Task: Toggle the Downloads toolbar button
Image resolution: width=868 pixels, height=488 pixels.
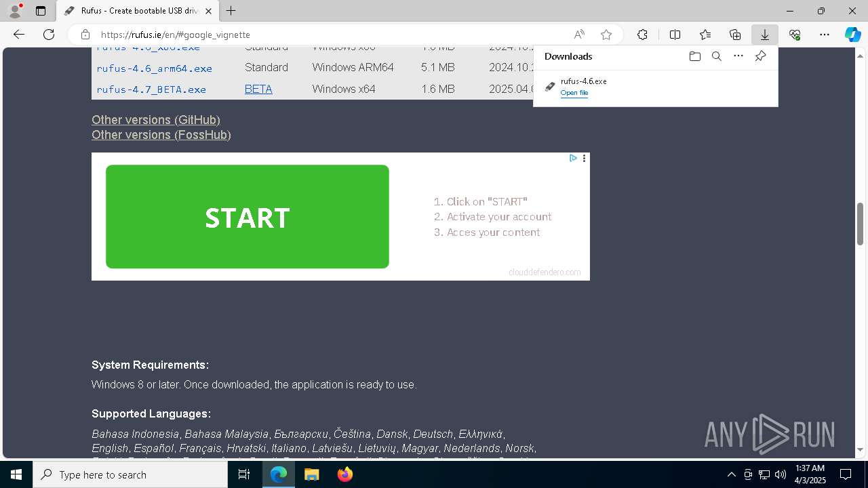Action: click(x=765, y=35)
